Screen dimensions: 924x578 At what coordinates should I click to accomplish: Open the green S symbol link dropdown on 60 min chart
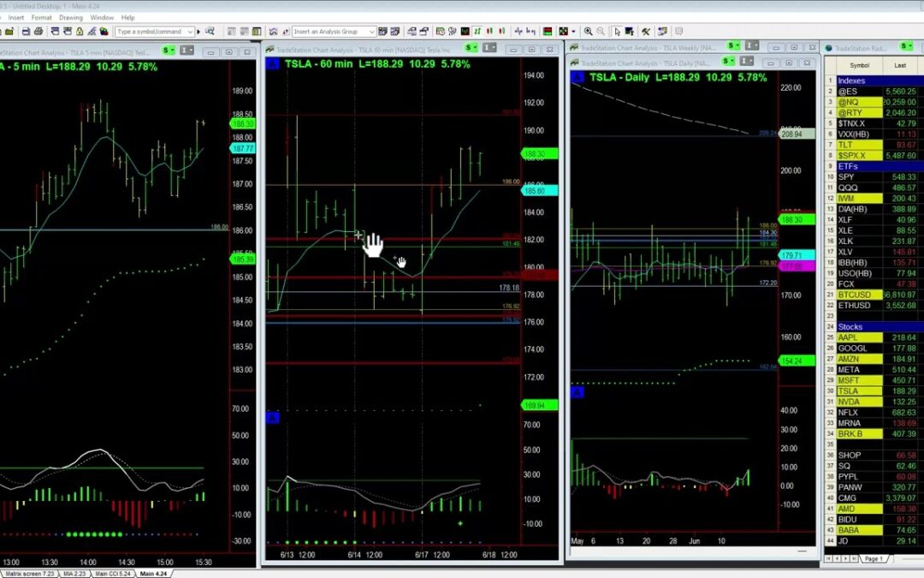pyautogui.click(x=471, y=48)
